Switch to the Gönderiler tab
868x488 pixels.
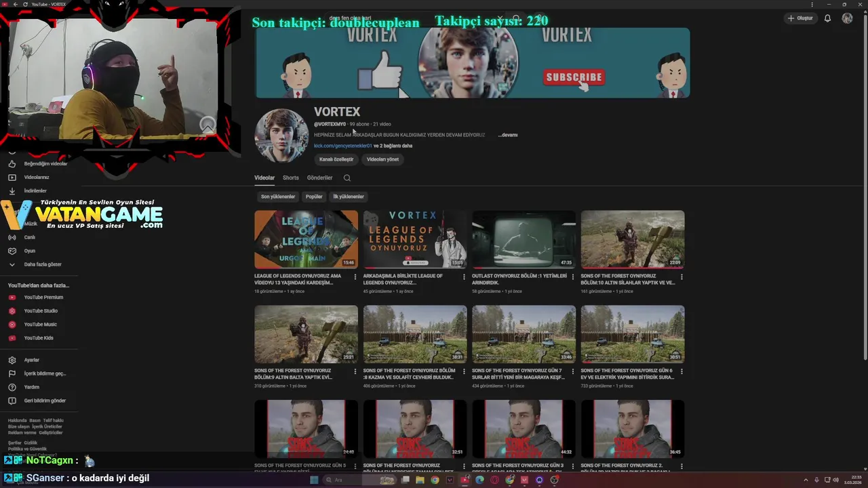point(320,178)
